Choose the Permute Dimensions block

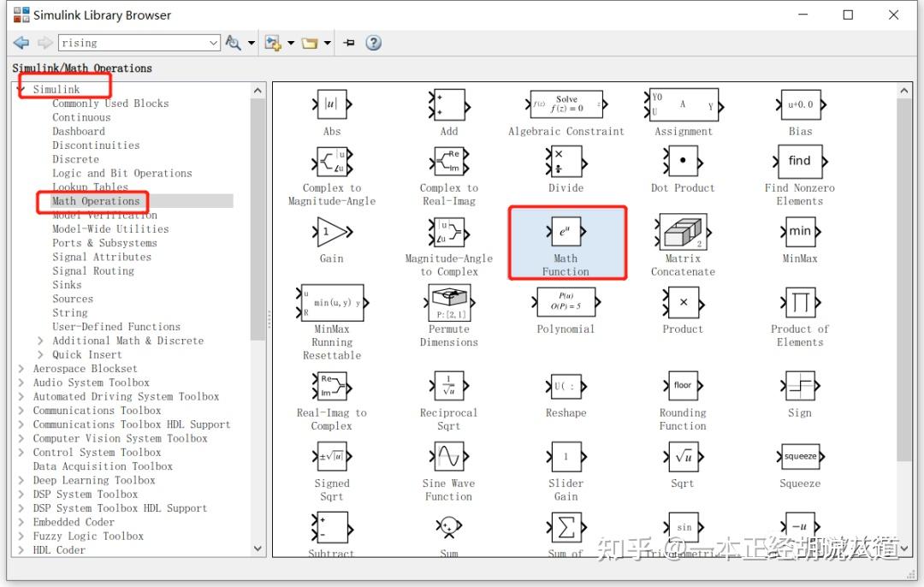[x=449, y=303]
